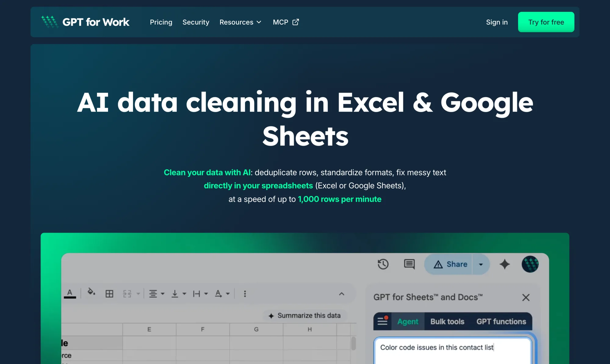The height and width of the screenshot is (364, 610).
Task: Switch to the Bulk tools tab
Action: (x=447, y=321)
